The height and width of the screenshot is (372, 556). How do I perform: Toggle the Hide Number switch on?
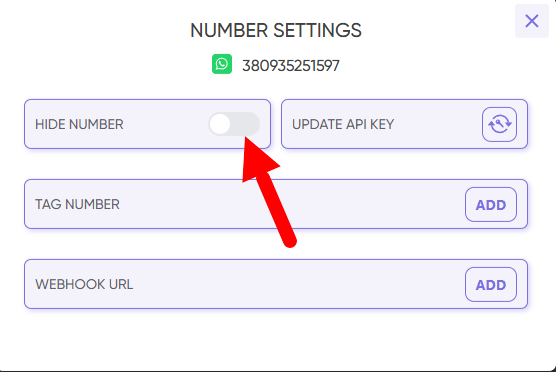[234, 124]
